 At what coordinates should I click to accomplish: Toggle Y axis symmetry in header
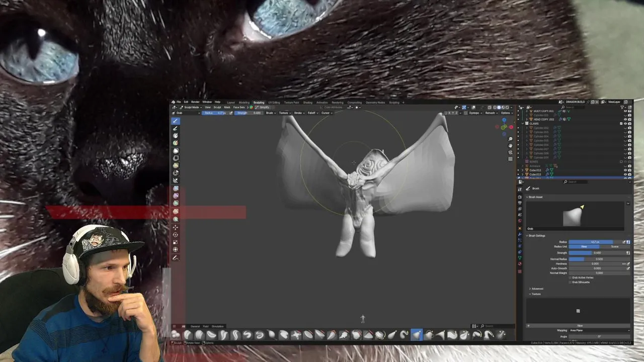coord(453,113)
